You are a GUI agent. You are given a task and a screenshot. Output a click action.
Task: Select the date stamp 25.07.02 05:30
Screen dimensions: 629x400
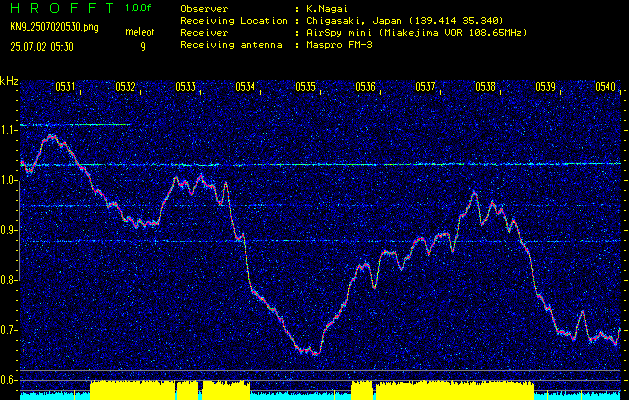click(x=42, y=47)
